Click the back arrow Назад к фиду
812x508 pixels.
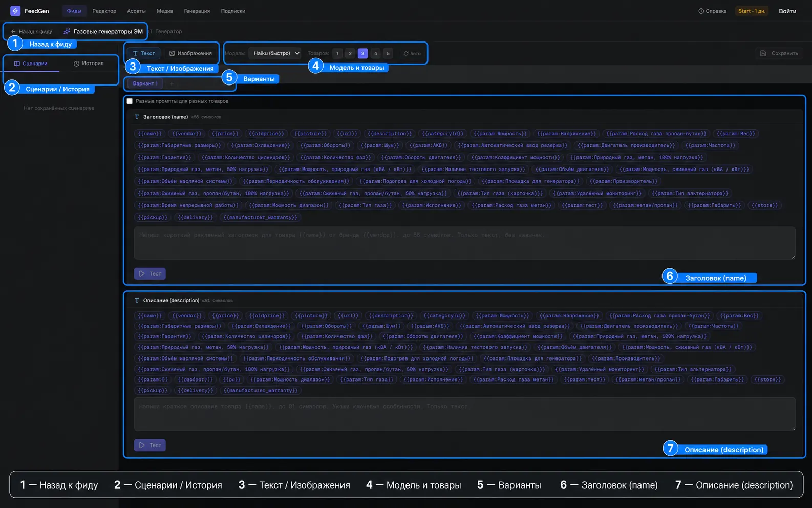tap(32, 32)
